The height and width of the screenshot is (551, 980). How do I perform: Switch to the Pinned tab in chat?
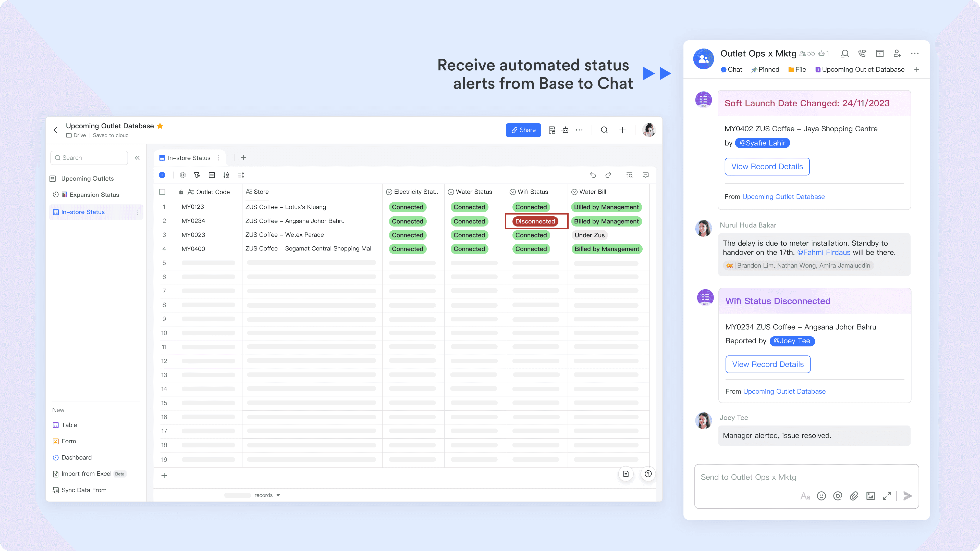[765, 70]
